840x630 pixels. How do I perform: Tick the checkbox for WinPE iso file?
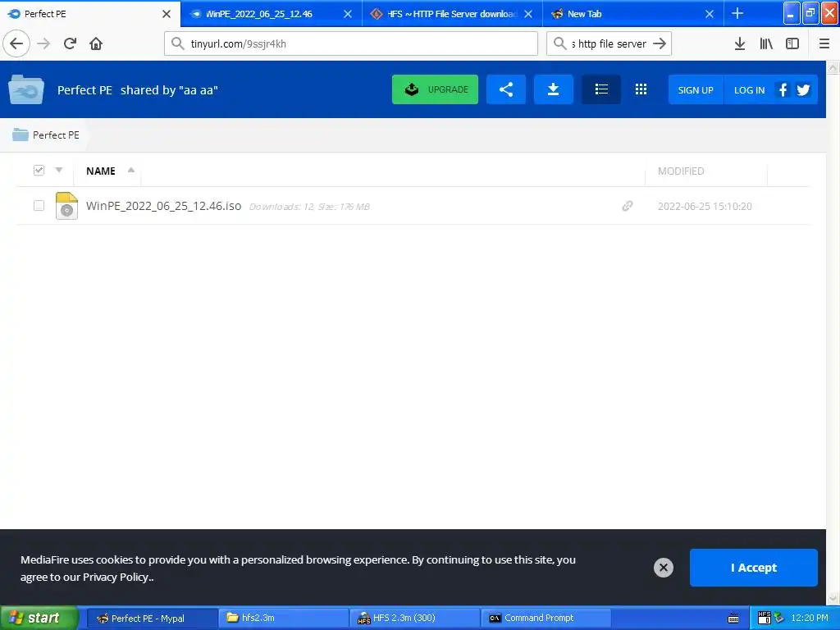(x=39, y=206)
